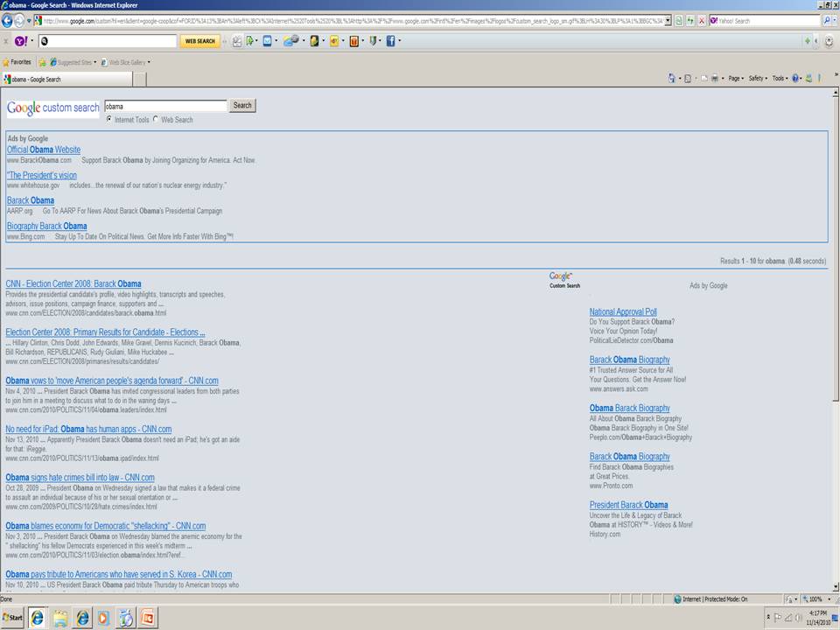Image resolution: width=840 pixels, height=630 pixels.
Task: Show hidden system tray icons arrow
Action: [x=768, y=617]
